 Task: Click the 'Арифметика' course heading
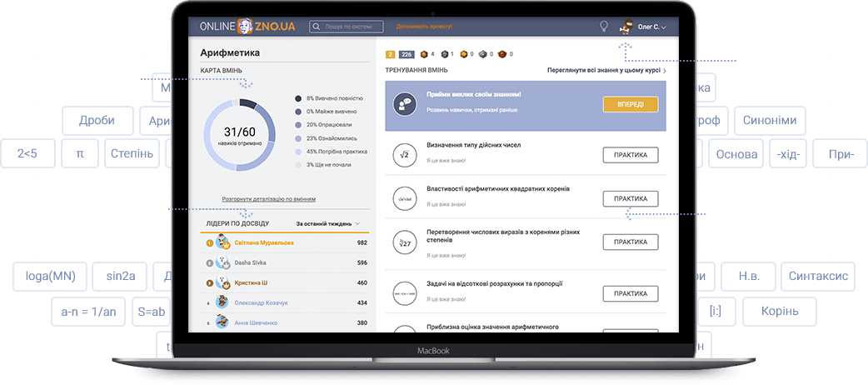tap(230, 53)
